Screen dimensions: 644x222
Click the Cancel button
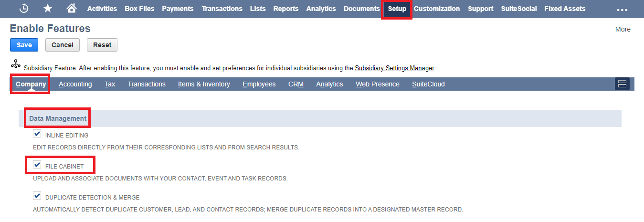pos(63,45)
